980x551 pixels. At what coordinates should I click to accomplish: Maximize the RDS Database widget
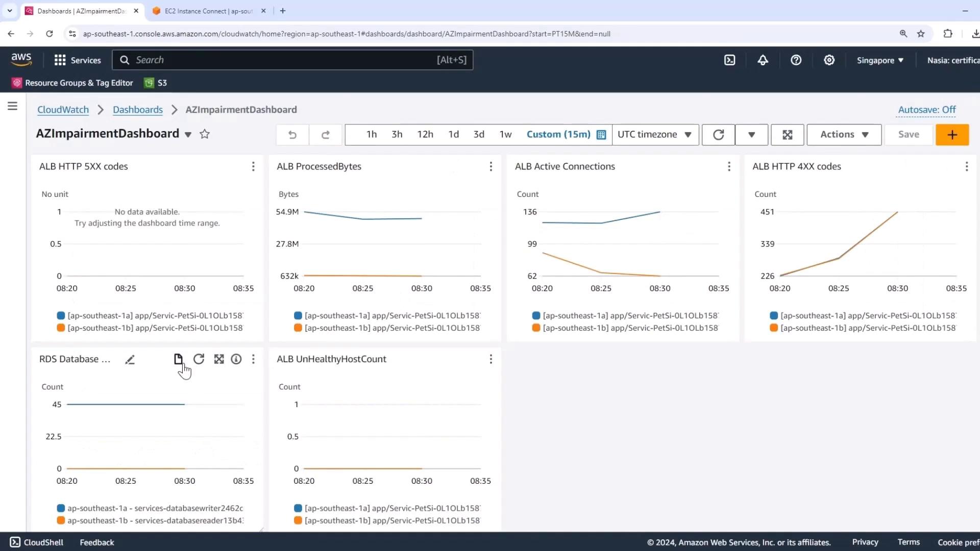(219, 359)
